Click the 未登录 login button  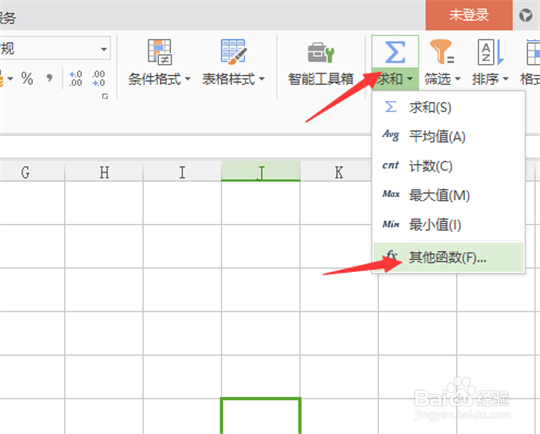[469, 15]
